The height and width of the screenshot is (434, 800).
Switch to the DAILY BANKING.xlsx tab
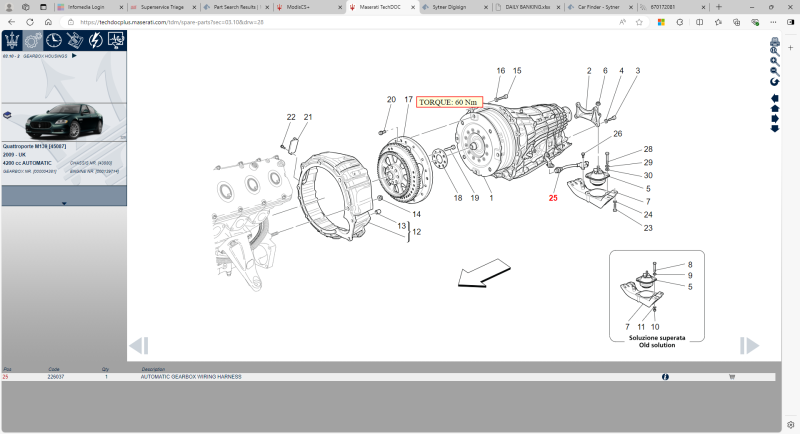coord(528,7)
